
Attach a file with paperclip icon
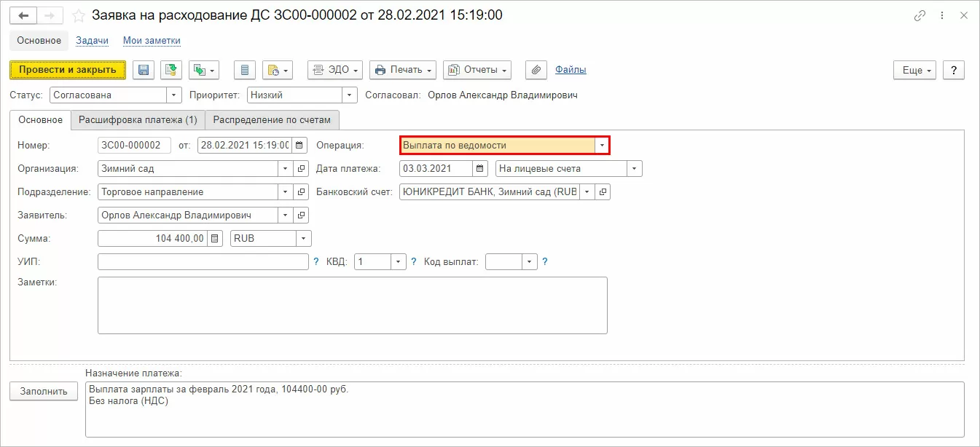tap(536, 70)
